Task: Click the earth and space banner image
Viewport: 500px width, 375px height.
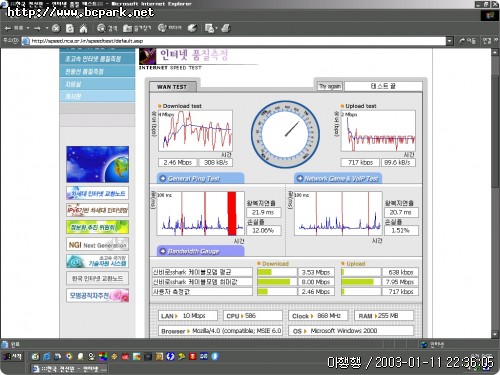Action: (x=98, y=164)
